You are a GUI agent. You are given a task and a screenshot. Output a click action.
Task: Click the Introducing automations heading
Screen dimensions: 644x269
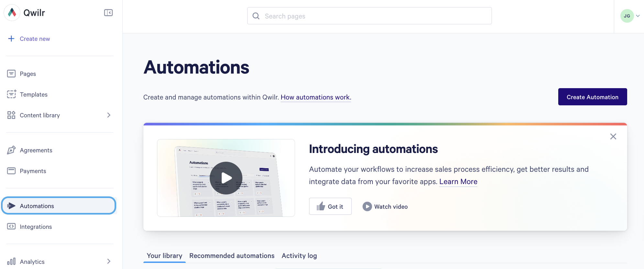click(x=373, y=149)
